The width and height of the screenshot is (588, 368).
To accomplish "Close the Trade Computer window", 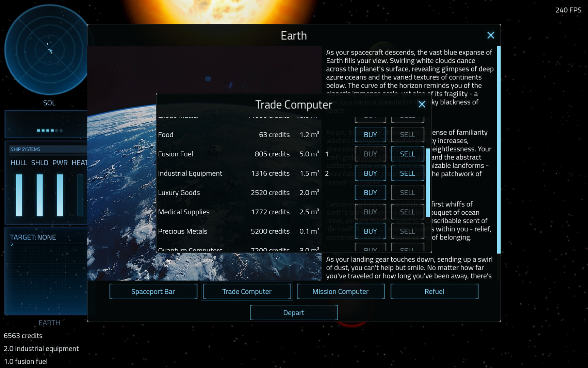I will pyautogui.click(x=422, y=104).
